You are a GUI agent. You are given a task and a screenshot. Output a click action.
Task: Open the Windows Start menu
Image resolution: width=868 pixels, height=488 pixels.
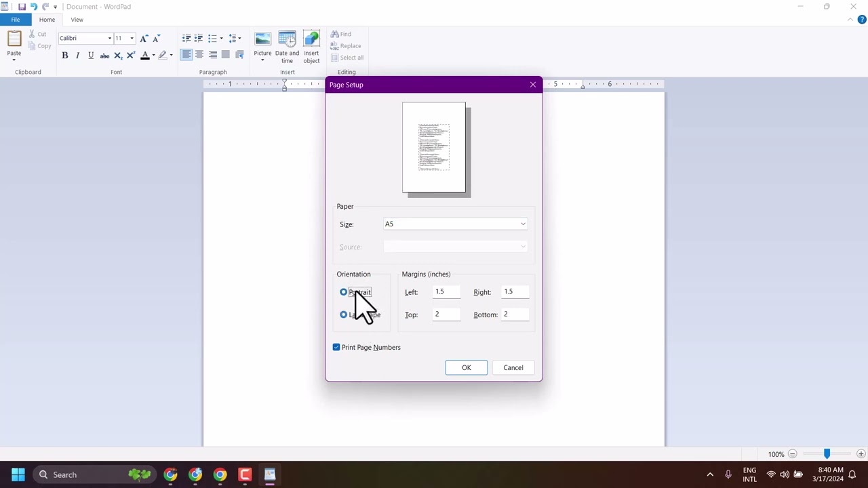click(18, 474)
